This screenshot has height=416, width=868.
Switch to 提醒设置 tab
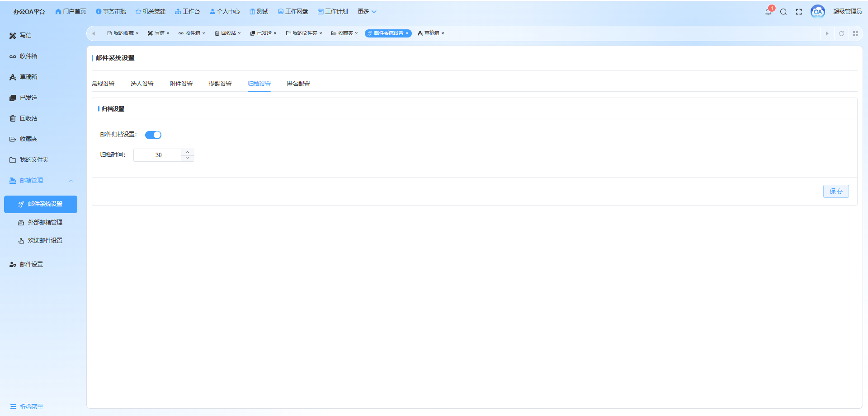tap(220, 84)
